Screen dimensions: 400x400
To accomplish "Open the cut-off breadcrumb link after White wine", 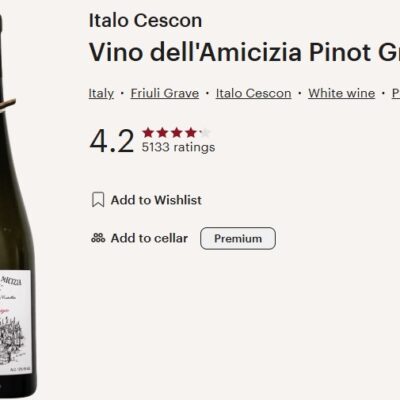I will (396, 93).
